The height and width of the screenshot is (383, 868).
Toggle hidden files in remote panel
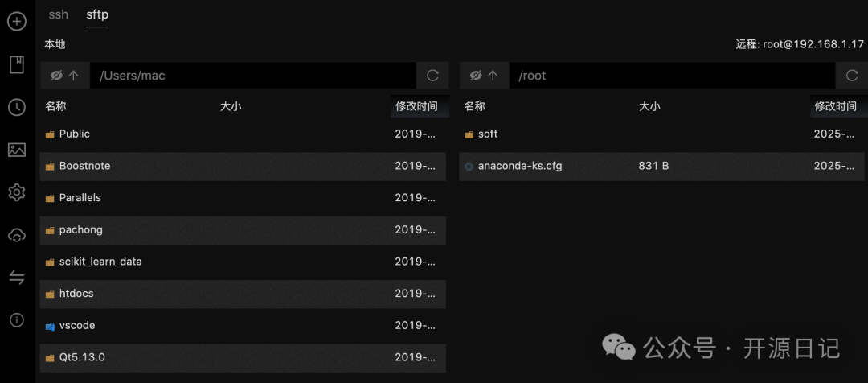coord(475,76)
